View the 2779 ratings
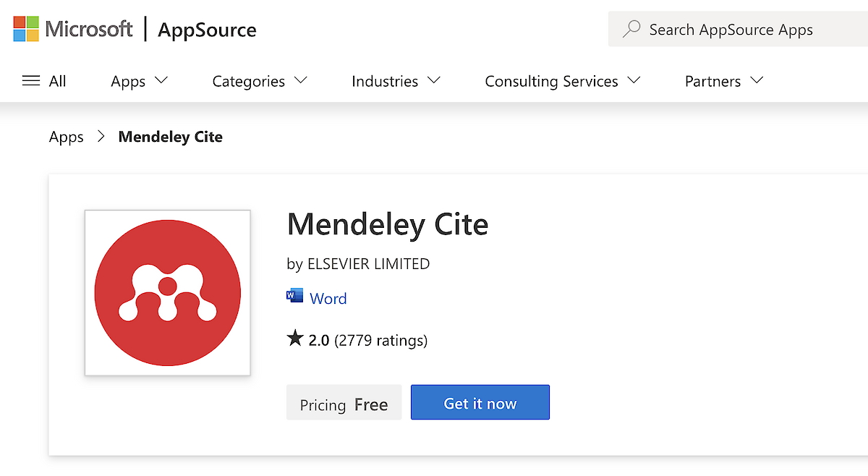The height and width of the screenshot is (476, 868). coord(380,340)
